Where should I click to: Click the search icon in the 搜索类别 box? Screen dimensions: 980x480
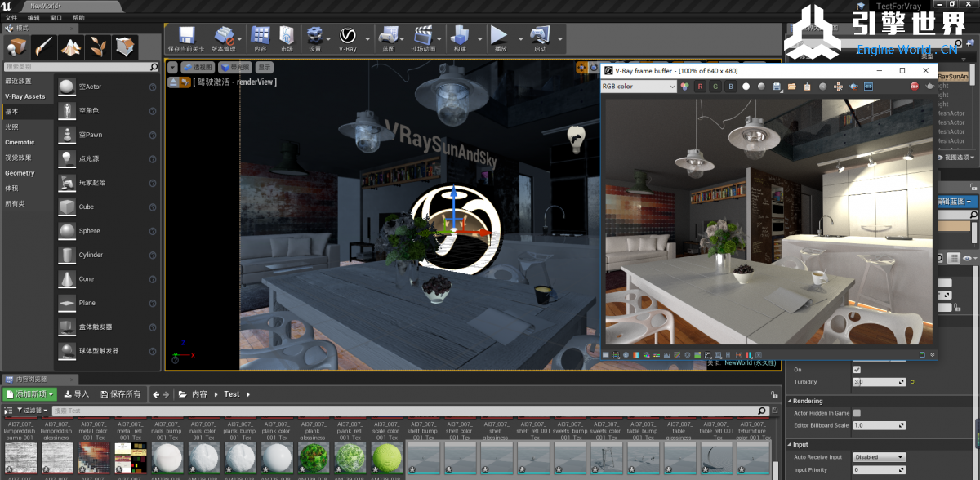click(x=154, y=67)
